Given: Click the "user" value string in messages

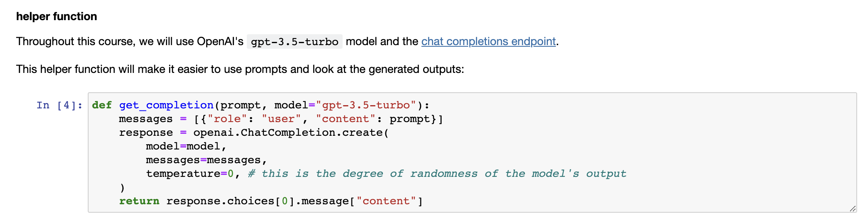Looking at the screenshot, I should pos(281,119).
